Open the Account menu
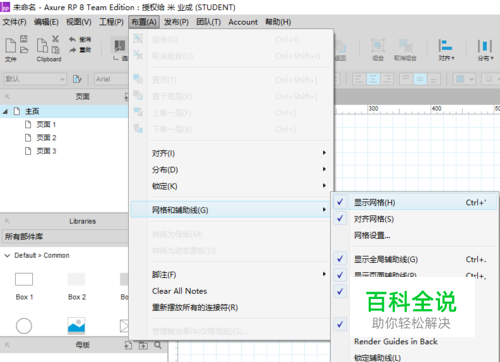This screenshot has height=362, width=500. pyautogui.click(x=243, y=22)
